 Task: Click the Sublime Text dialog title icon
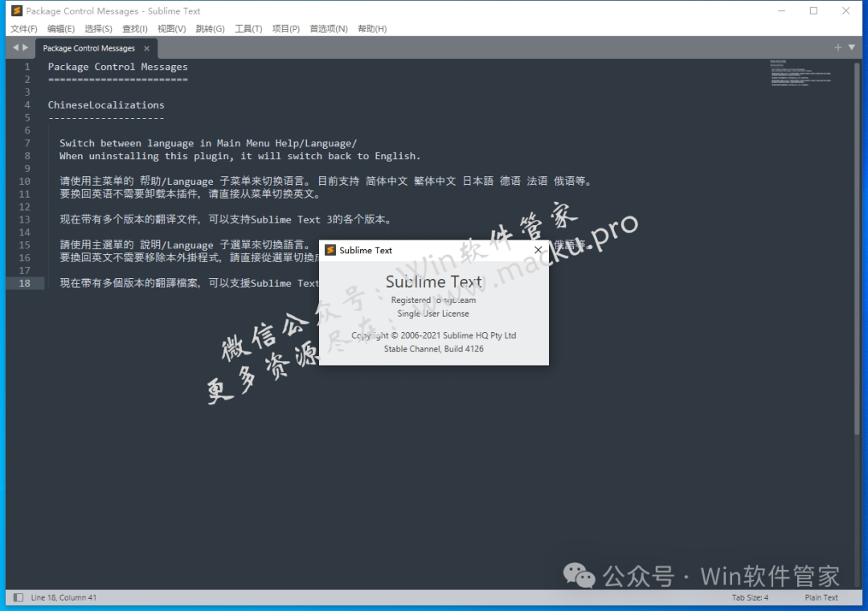[x=330, y=250]
